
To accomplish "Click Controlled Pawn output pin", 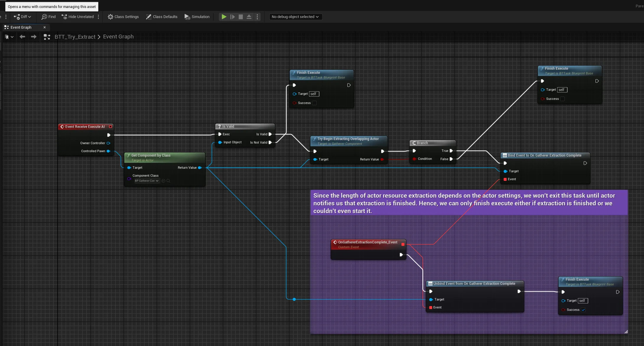I will [108, 151].
